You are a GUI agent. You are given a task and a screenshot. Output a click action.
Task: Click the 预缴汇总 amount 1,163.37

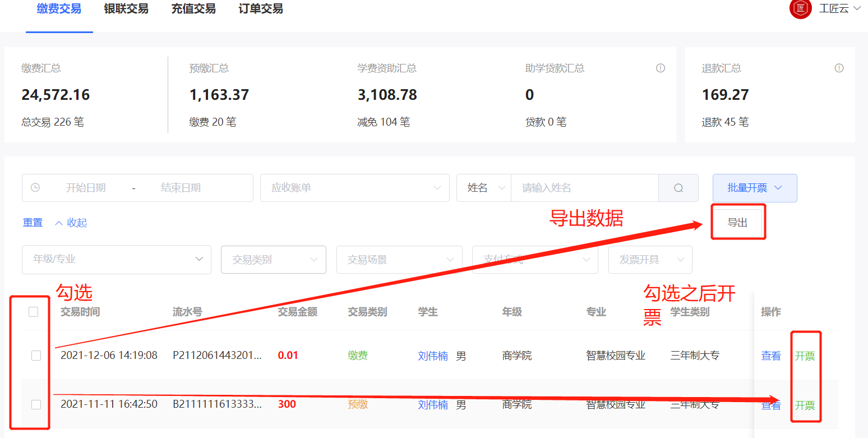219,95
